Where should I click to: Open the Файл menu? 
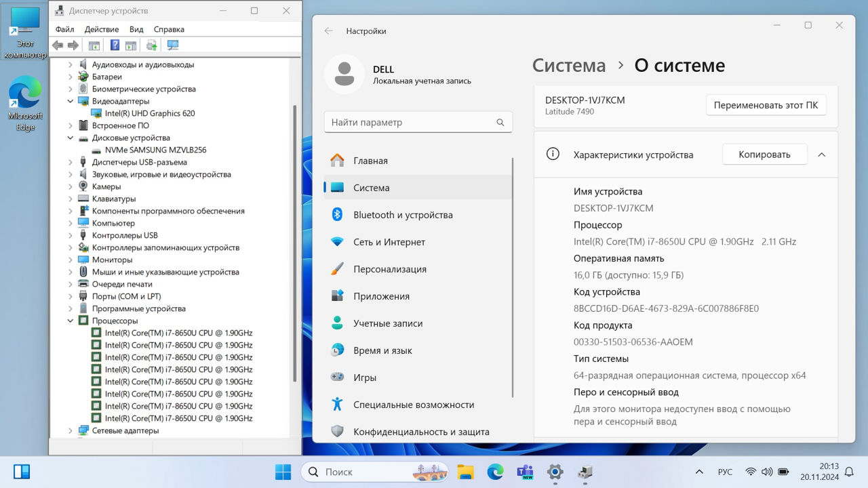pyautogui.click(x=65, y=29)
